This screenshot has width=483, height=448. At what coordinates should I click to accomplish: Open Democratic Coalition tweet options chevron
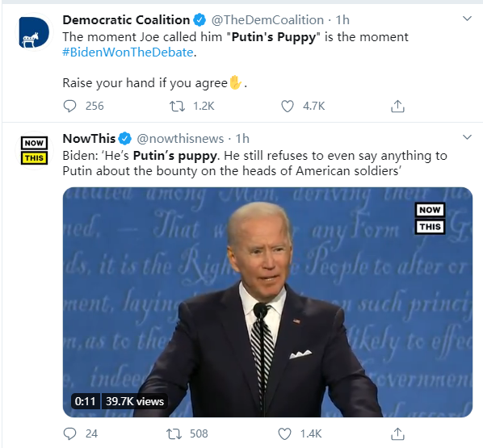(468, 19)
